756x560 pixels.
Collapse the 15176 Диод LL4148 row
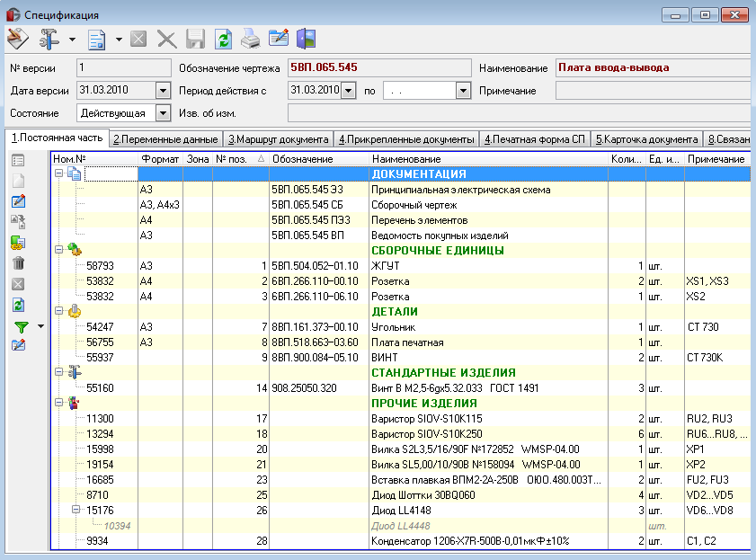click(76, 510)
